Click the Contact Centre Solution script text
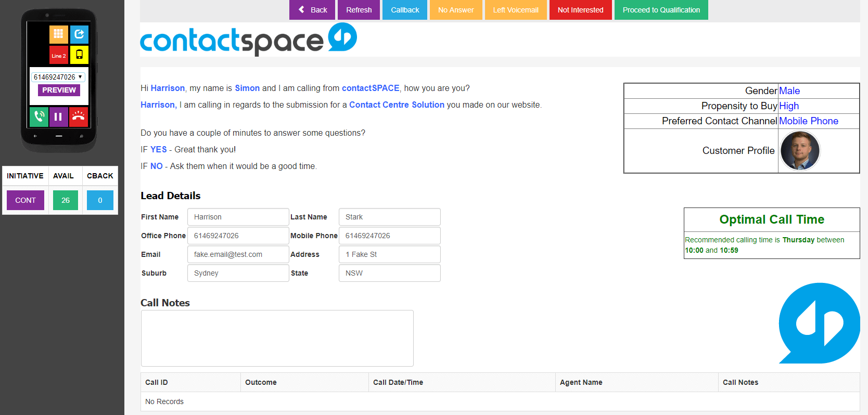The image size is (868, 415). coord(397,105)
